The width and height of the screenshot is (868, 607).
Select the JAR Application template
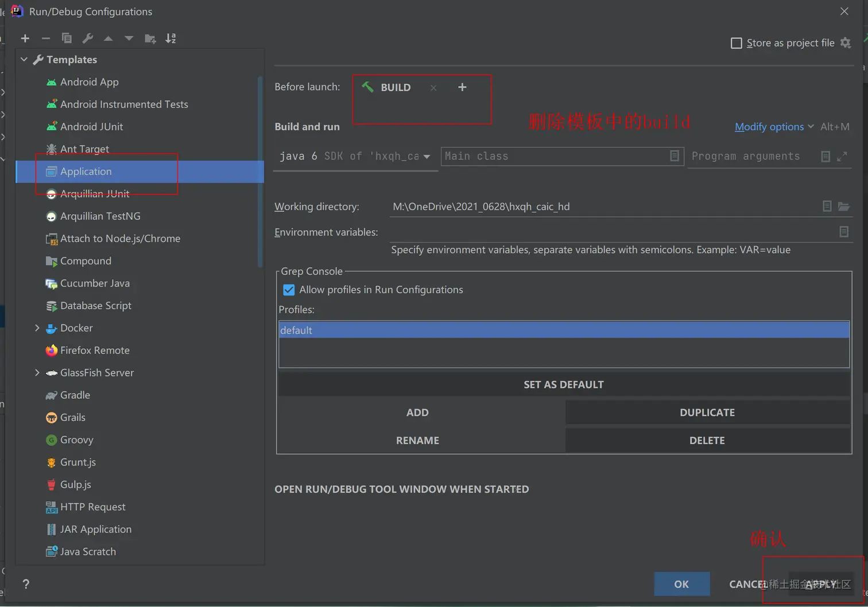(96, 530)
